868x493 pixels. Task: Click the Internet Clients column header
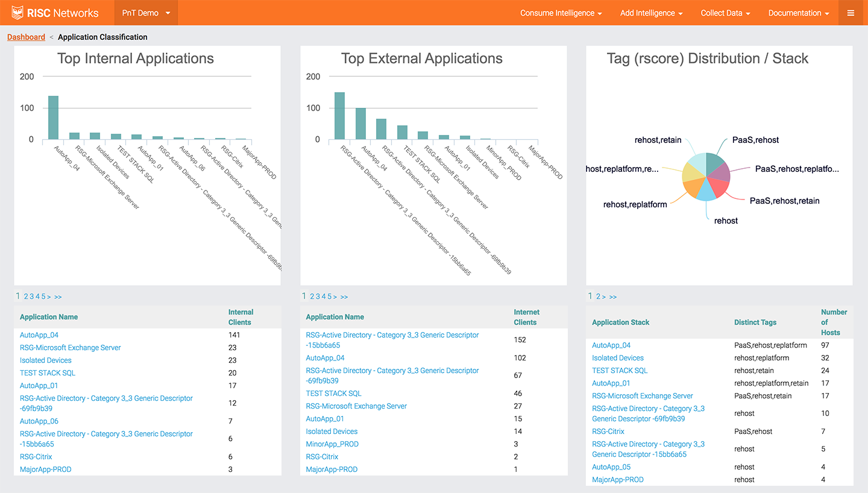pos(526,317)
